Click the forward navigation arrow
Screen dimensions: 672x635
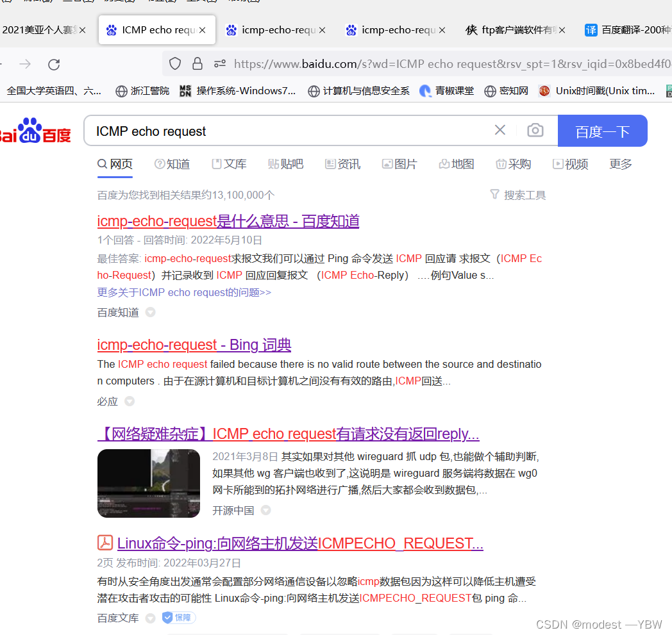25,64
